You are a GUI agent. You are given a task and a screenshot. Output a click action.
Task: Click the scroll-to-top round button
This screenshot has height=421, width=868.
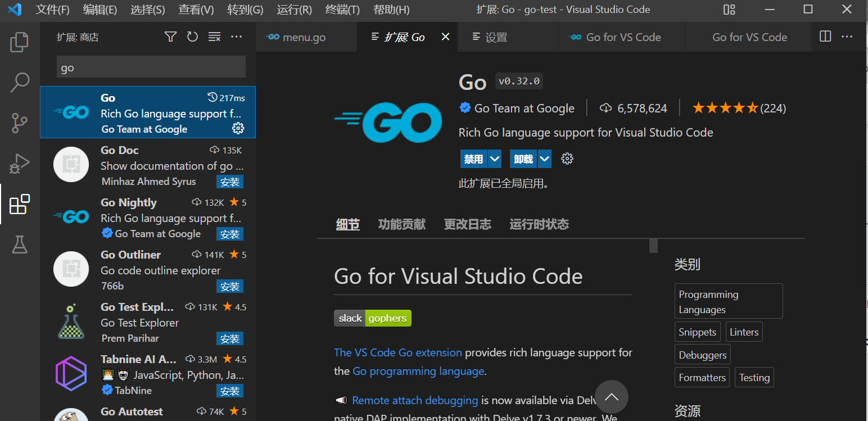611,397
